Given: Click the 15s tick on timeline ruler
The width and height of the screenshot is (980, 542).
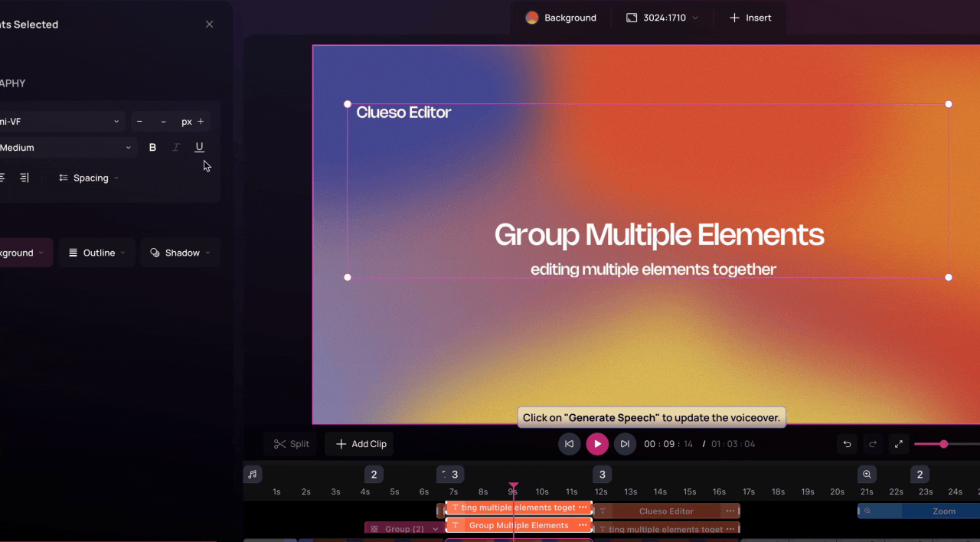Looking at the screenshot, I should click(x=689, y=491).
